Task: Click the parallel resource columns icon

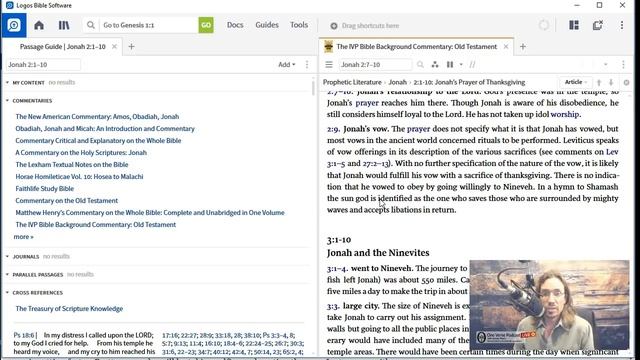Action: click(x=450, y=64)
